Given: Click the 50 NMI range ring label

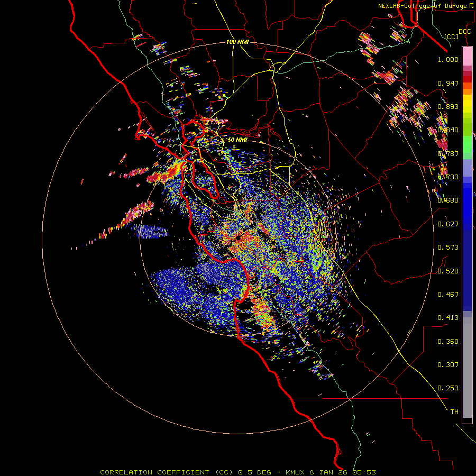Looking at the screenshot, I should (x=237, y=140).
